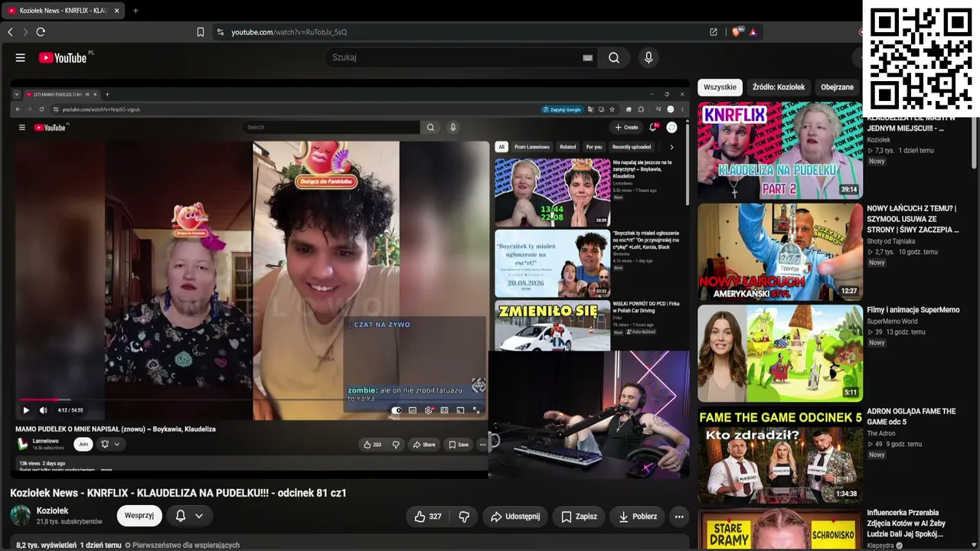Like the video with 327 likes
980x551 pixels.
click(428, 517)
